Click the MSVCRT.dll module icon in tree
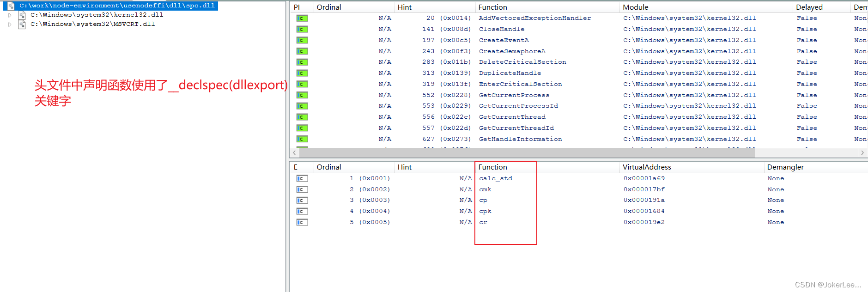The height and width of the screenshot is (292, 868). coord(22,24)
